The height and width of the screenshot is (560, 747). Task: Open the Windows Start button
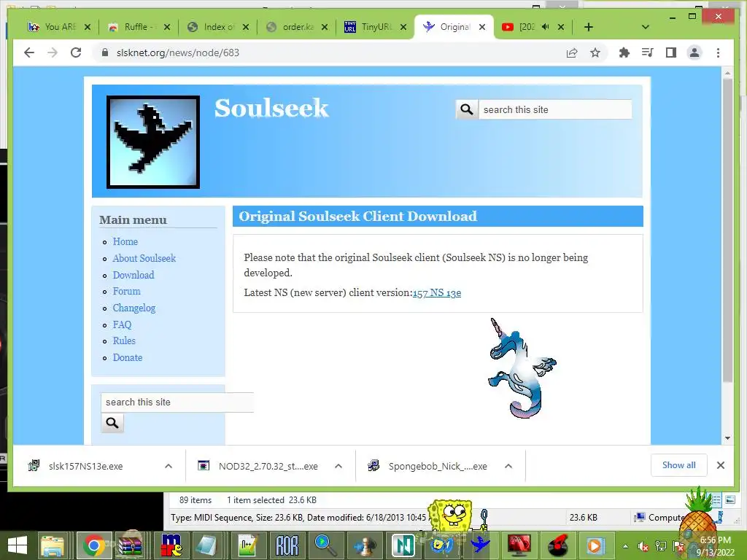coord(18,545)
